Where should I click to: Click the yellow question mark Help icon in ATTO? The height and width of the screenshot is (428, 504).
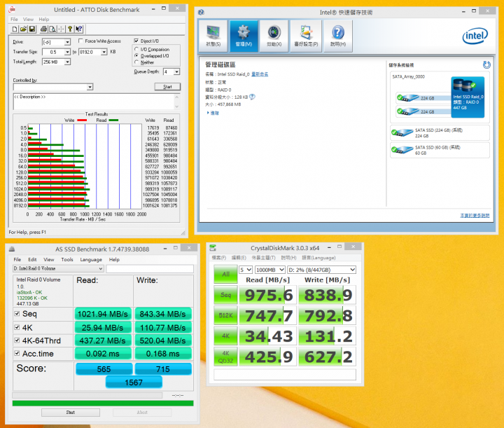click(x=70, y=29)
